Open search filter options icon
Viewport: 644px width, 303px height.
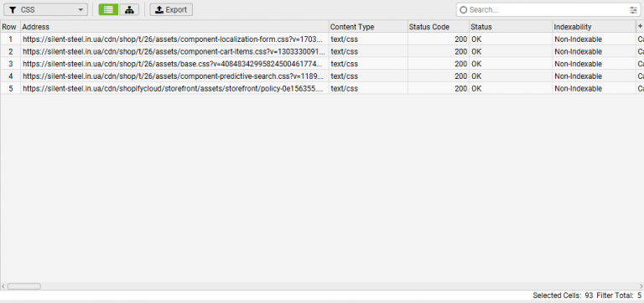coord(634,10)
